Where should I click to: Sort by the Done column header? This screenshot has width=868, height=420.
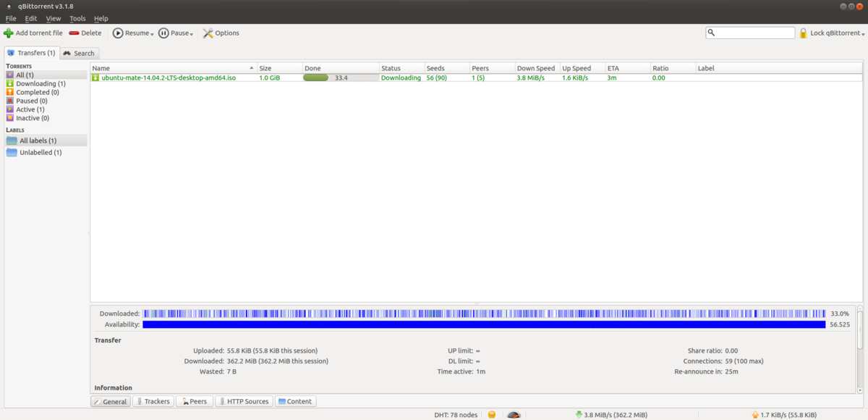click(x=341, y=68)
